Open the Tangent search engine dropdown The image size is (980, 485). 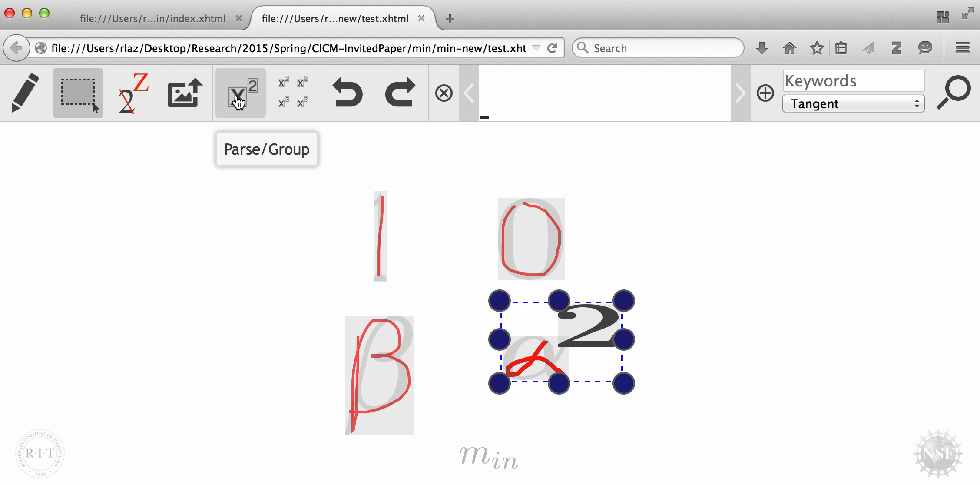853,104
